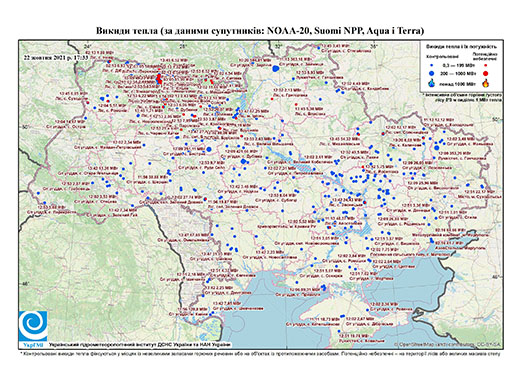This screenshot has height=368, width=520.
Task: Click the orange flame icon in the legend
Action: (486, 83)
